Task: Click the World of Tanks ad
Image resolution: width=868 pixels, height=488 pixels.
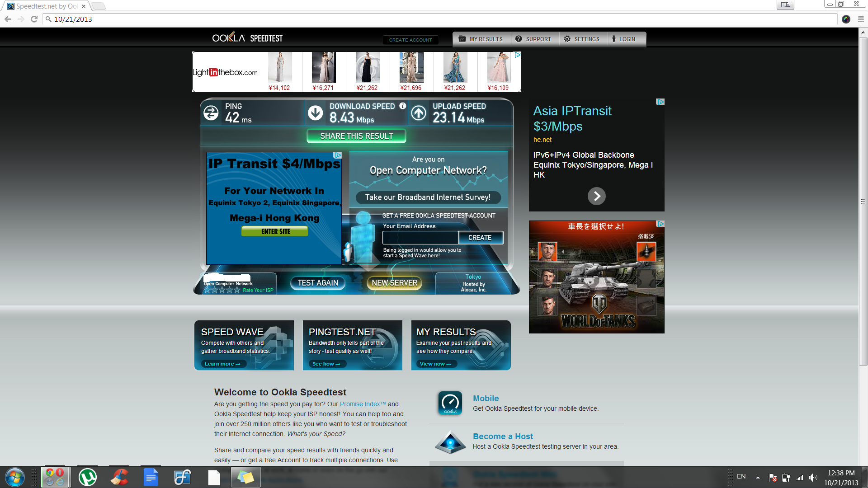Action: [x=596, y=277]
